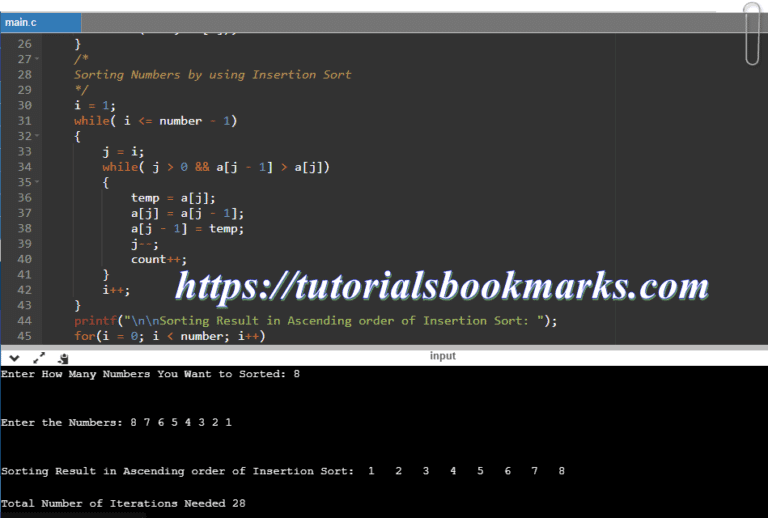Click comment 'Sorting Numbers by using Insertion Sort'
The height and width of the screenshot is (518, 768).
pos(213,75)
